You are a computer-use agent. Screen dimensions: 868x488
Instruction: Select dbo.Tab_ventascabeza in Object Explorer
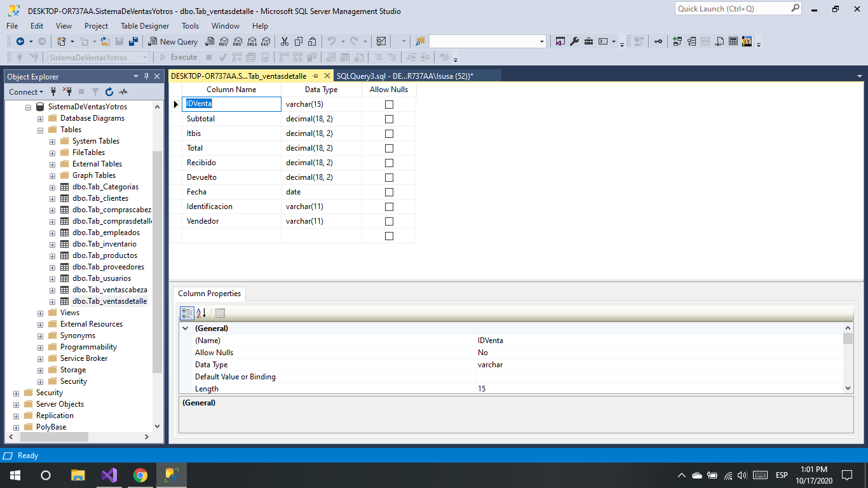point(109,290)
